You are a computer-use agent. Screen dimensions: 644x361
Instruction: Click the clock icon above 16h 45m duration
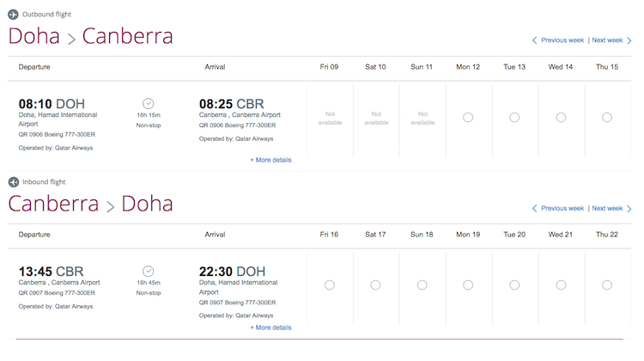coord(149,271)
